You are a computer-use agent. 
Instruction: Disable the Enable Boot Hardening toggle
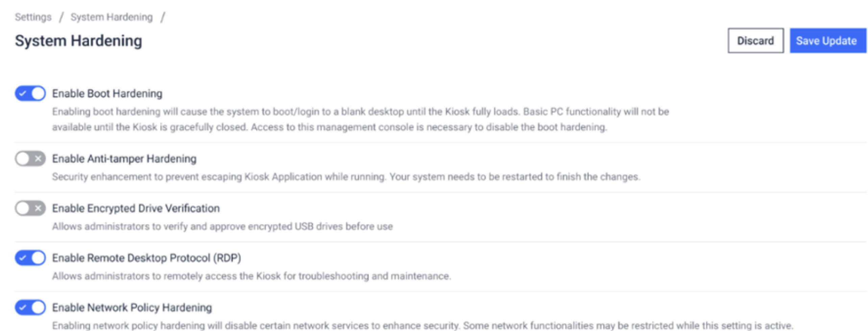pyautogui.click(x=30, y=93)
